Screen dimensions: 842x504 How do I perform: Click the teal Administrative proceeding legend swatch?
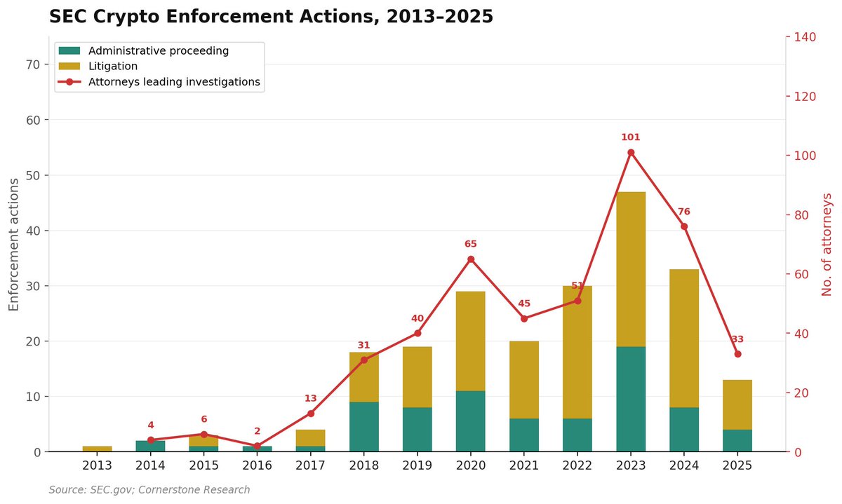(69, 50)
